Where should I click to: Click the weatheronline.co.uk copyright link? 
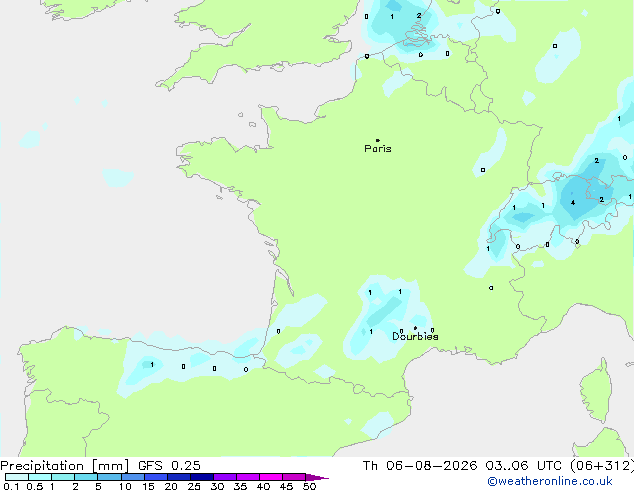click(550, 481)
